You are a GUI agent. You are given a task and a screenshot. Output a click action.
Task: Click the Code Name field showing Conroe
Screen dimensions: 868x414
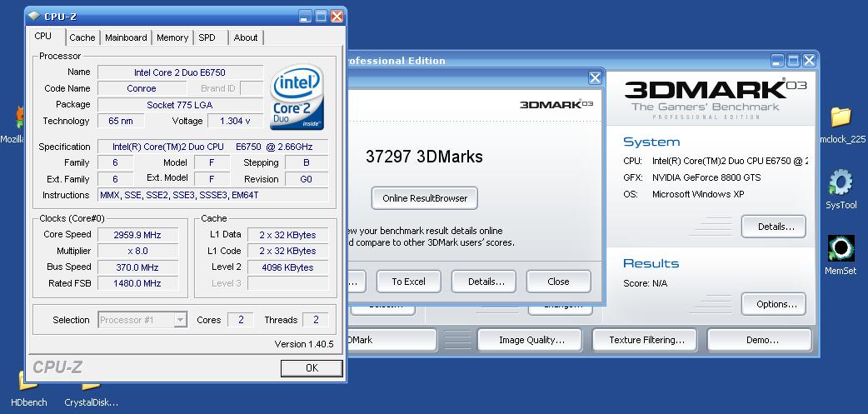click(142, 88)
